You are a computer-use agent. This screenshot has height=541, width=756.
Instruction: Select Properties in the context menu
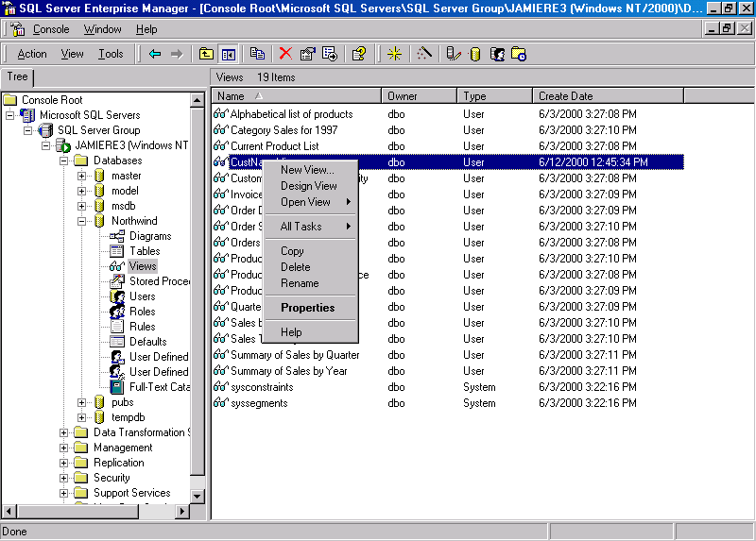308,308
